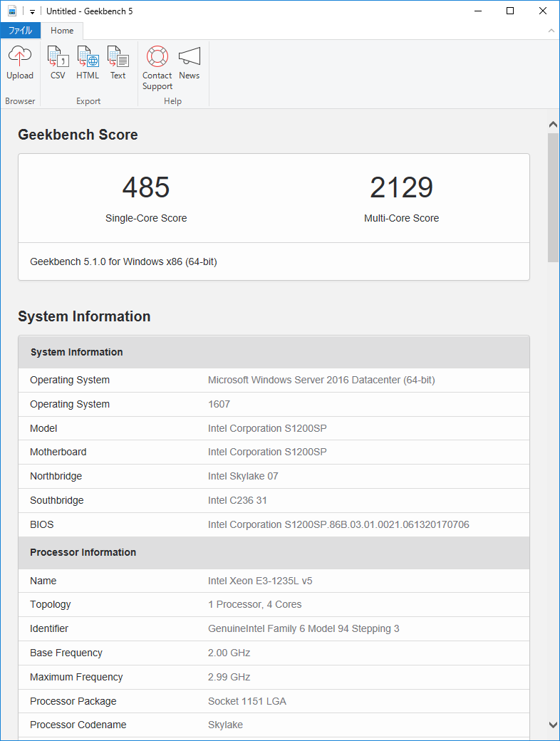This screenshot has height=741, width=560.
Task: Click the Processor Codename value Skylake
Action: click(x=225, y=725)
